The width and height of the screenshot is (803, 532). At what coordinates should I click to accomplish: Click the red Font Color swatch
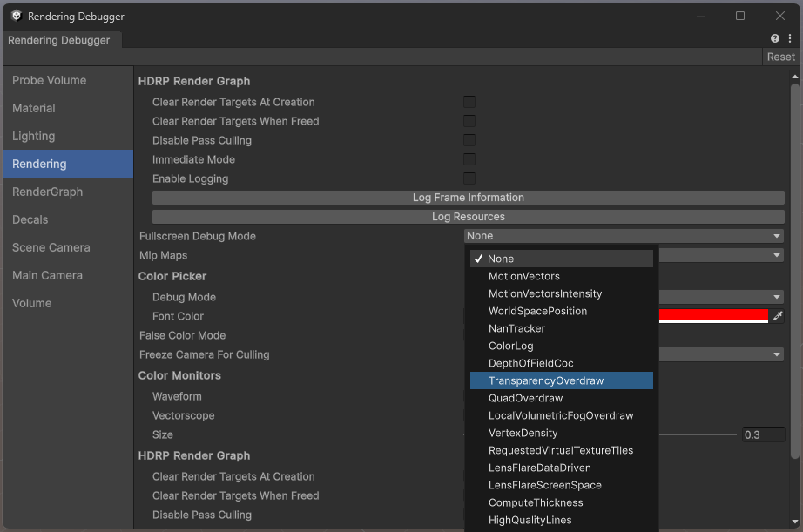click(x=714, y=316)
